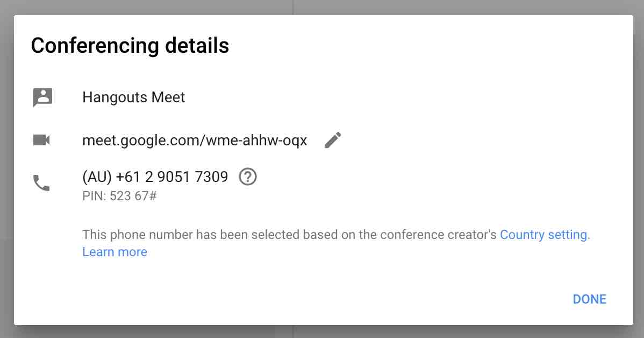Open the phone number help question mark
644x338 pixels.
[248, 177]
